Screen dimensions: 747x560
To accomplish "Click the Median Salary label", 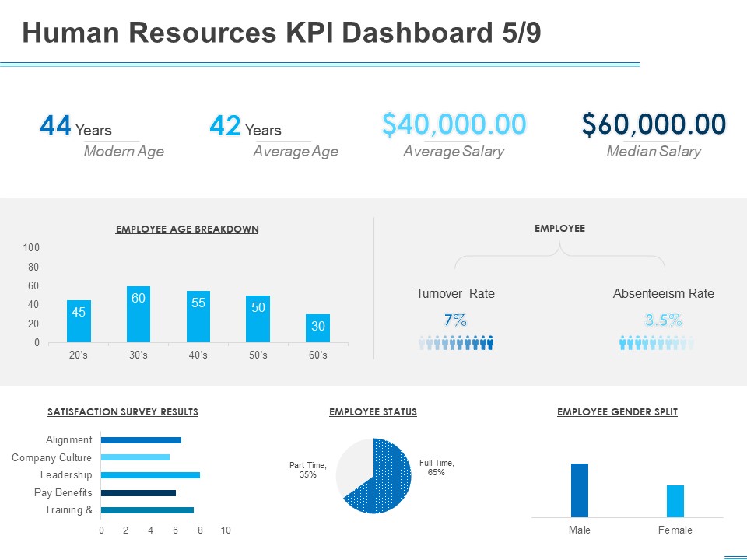I will coord(654,152).
